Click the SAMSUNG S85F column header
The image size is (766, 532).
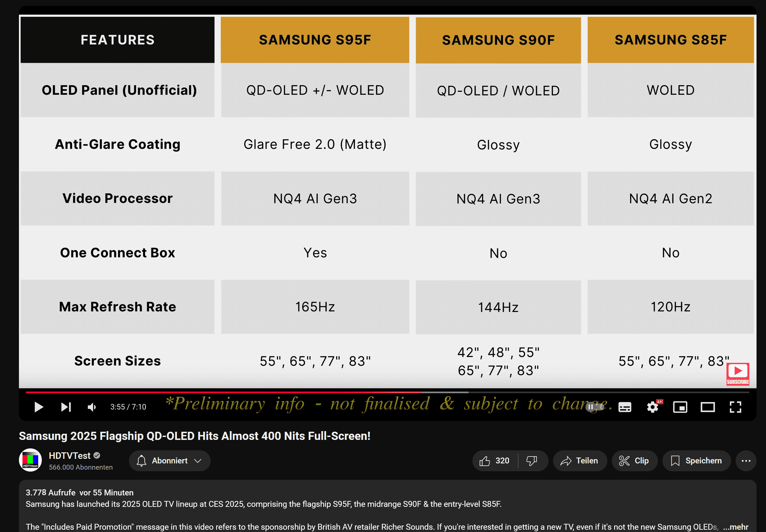tap(670, 40)
